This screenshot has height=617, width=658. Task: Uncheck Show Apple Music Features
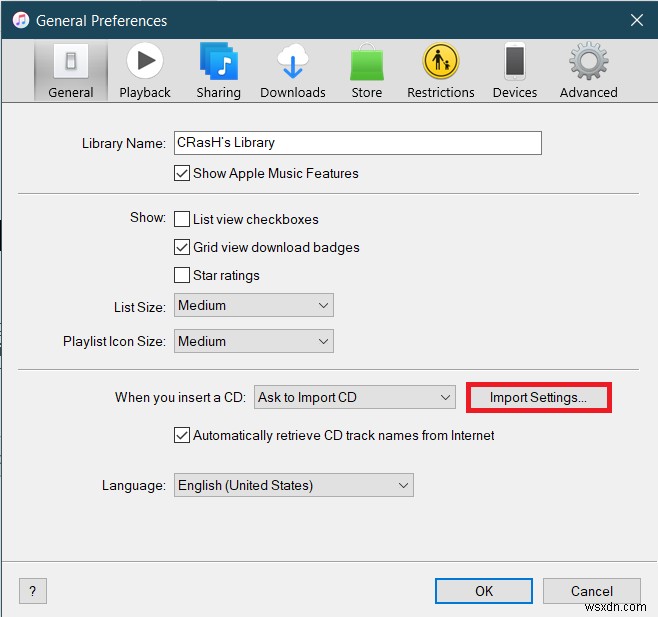pos(182,173)
